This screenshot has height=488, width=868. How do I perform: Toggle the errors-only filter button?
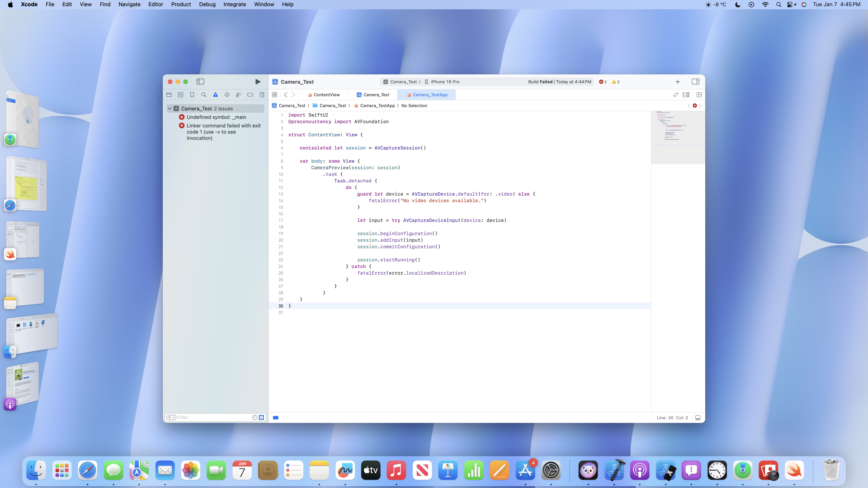click(x=261, y=417)
